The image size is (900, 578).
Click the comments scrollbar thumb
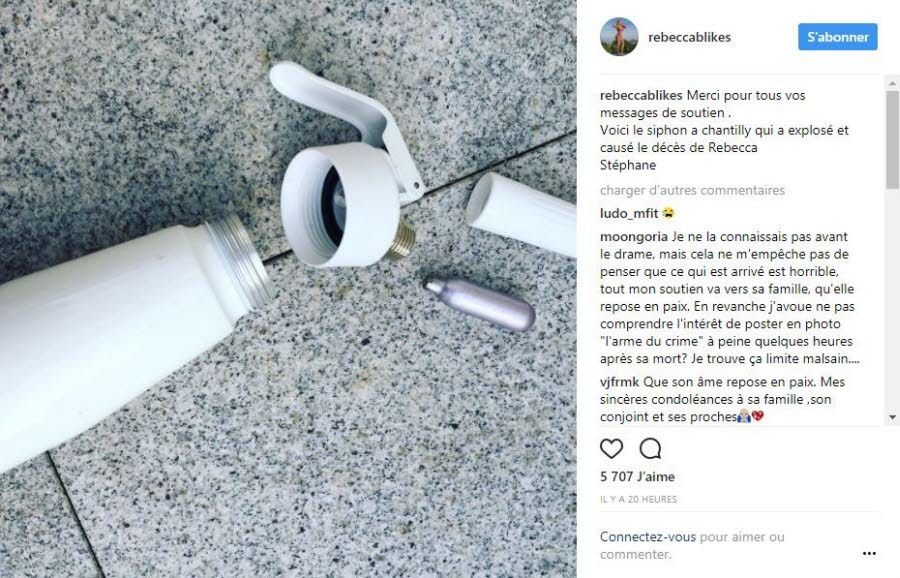(892, 139)
